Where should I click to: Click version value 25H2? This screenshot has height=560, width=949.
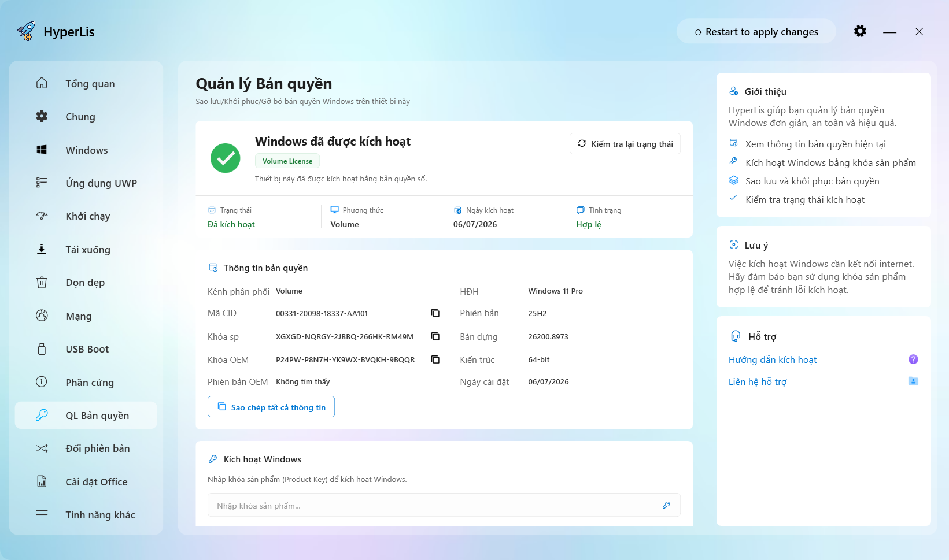[537, 313]
